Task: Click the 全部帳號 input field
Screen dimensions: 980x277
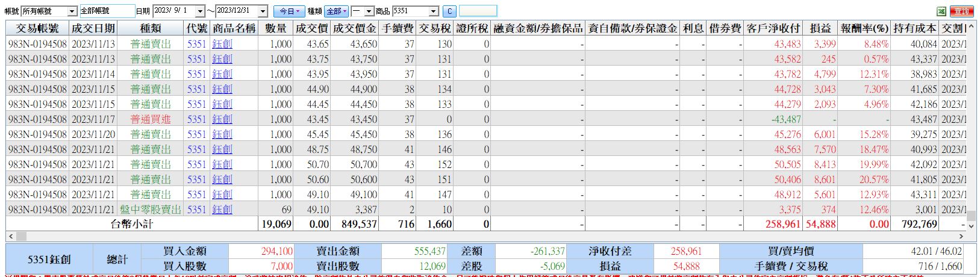Action: (107, 11)
